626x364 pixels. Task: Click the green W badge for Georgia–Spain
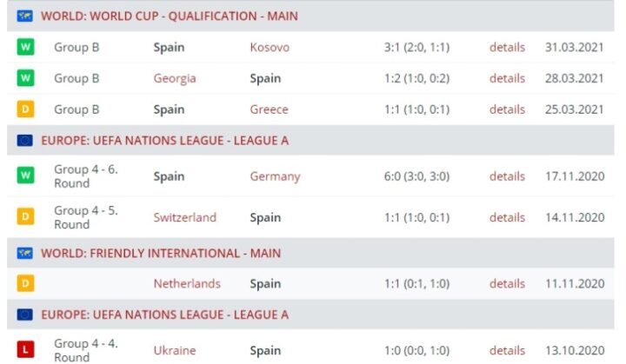[26, 78]
